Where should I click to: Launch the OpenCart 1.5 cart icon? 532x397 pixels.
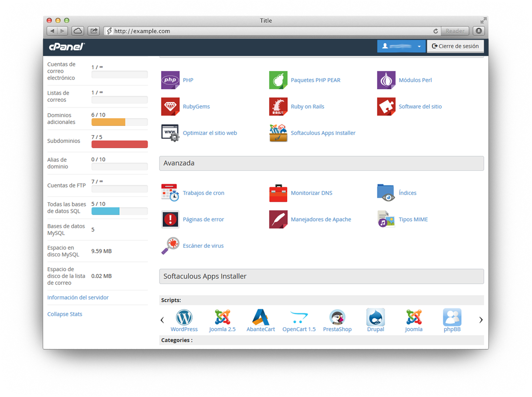pyautogui.click(x=299, y=317)
